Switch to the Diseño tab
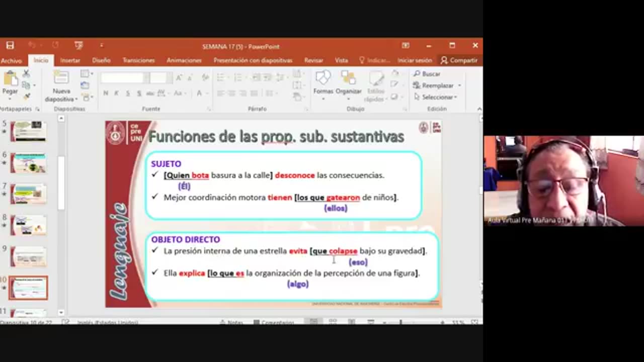 pyautogui.click(x=101, y=60)
